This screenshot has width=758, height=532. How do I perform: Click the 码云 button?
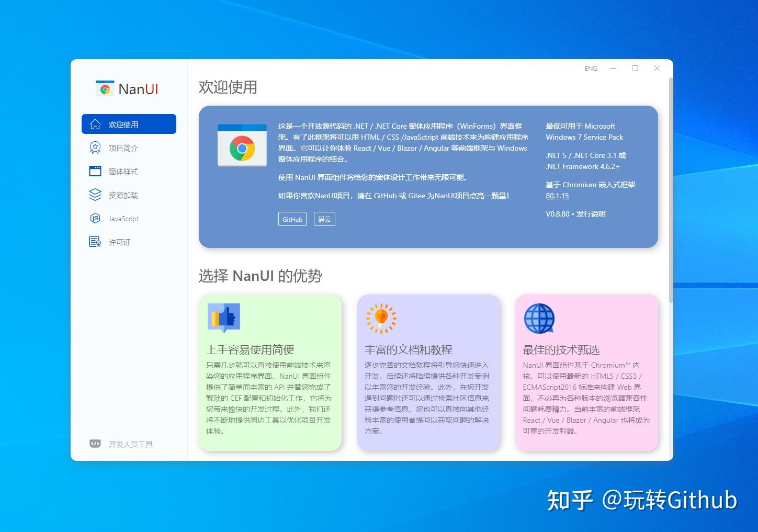click(x=324, y=219)
